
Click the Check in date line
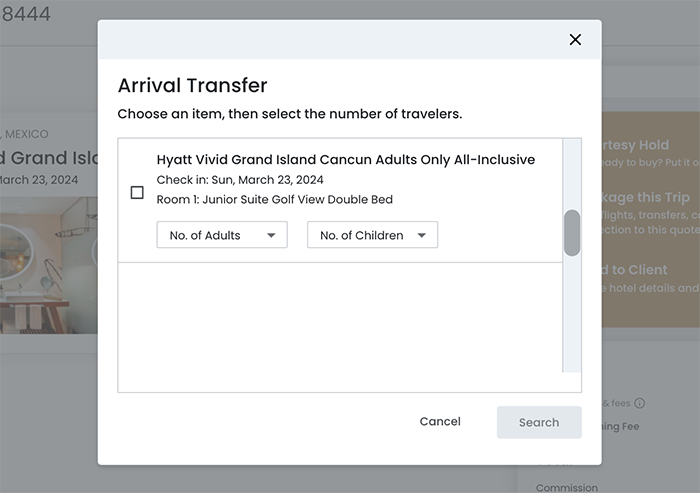(x=240, y=180)
